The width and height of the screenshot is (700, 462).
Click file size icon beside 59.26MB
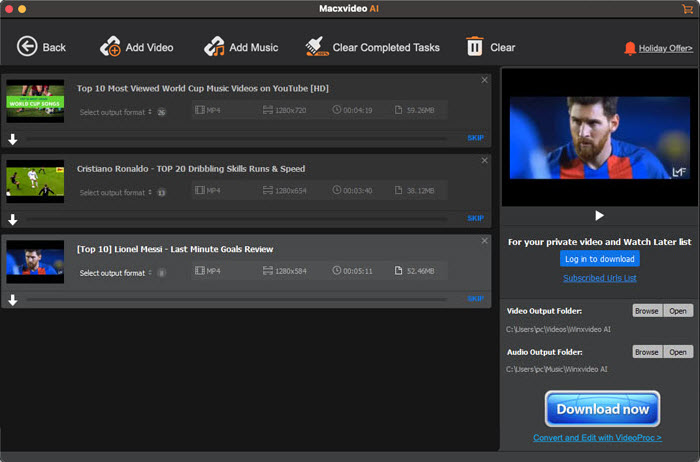398,110
